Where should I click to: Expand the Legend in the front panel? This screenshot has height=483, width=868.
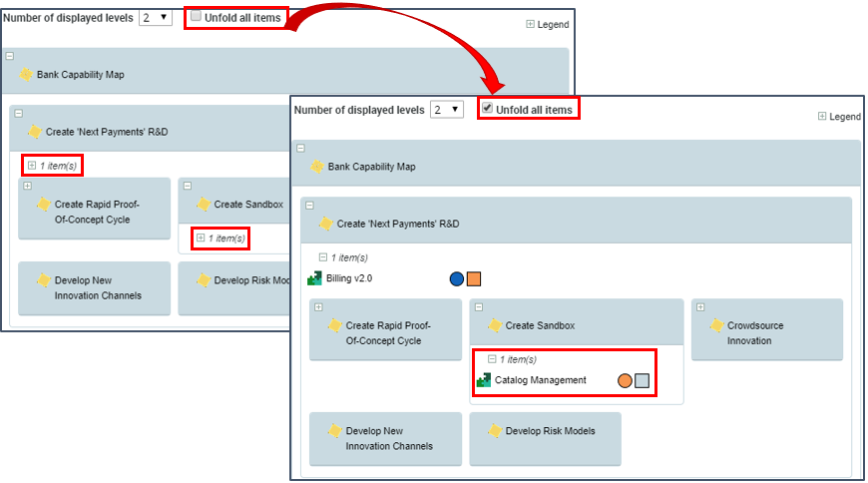tap(822, 117)
